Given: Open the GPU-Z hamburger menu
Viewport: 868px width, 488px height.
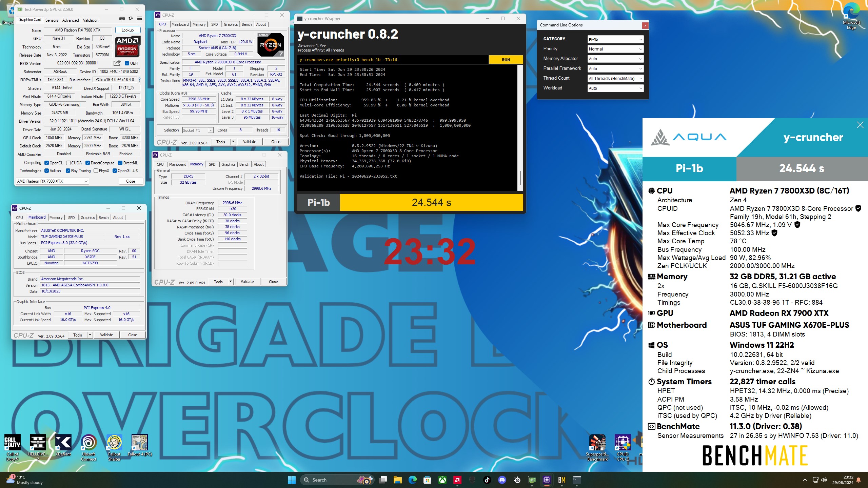Looking at the screenshot, I should (139, 19).
